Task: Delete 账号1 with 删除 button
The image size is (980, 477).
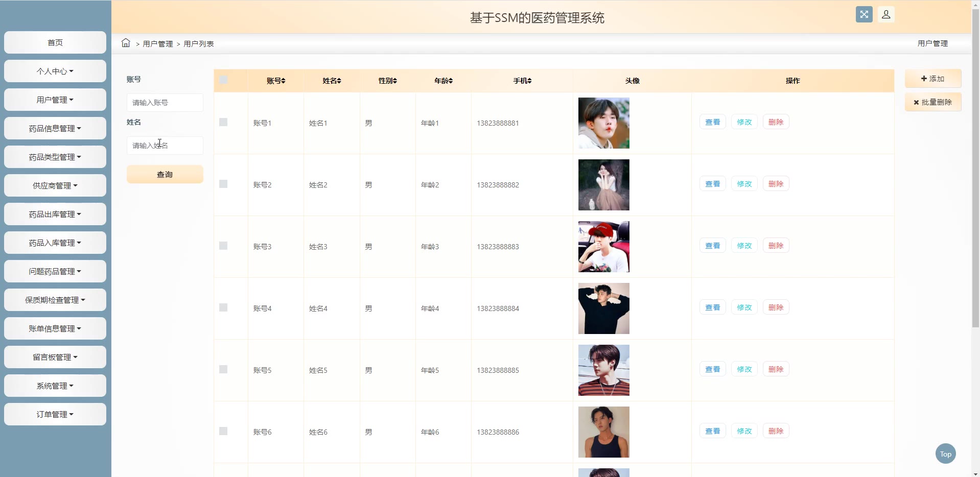Action: (776, 122)
